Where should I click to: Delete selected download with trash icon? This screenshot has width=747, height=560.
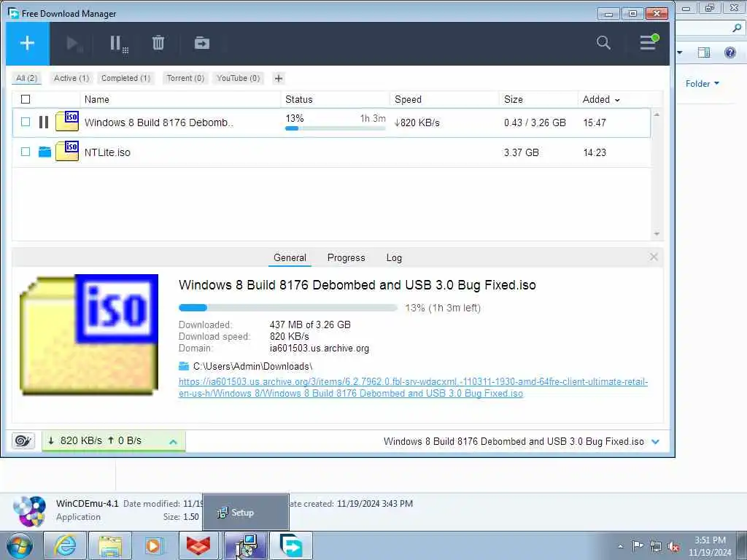point(158,43)
